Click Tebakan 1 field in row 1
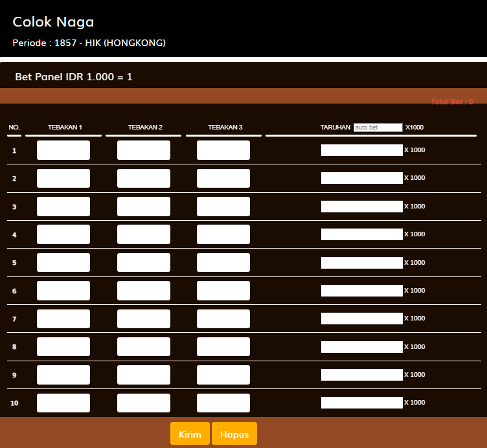The image size is (487, 448). [63, 150]
